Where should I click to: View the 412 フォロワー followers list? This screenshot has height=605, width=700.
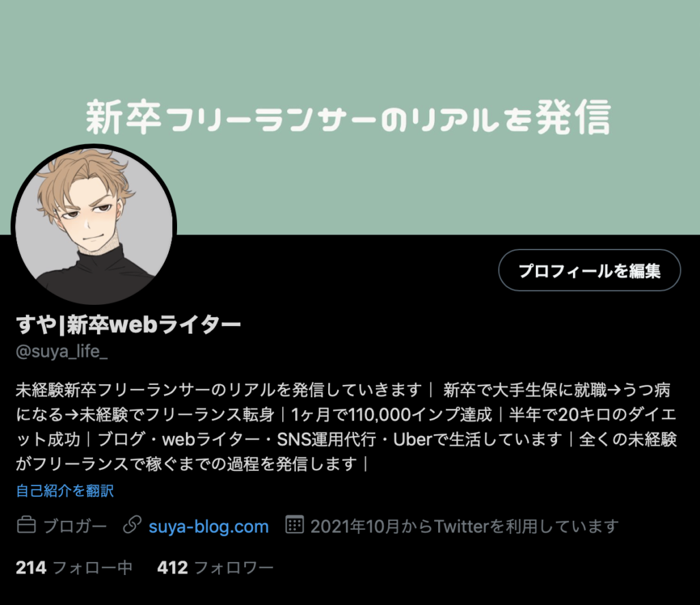(215, 567)
